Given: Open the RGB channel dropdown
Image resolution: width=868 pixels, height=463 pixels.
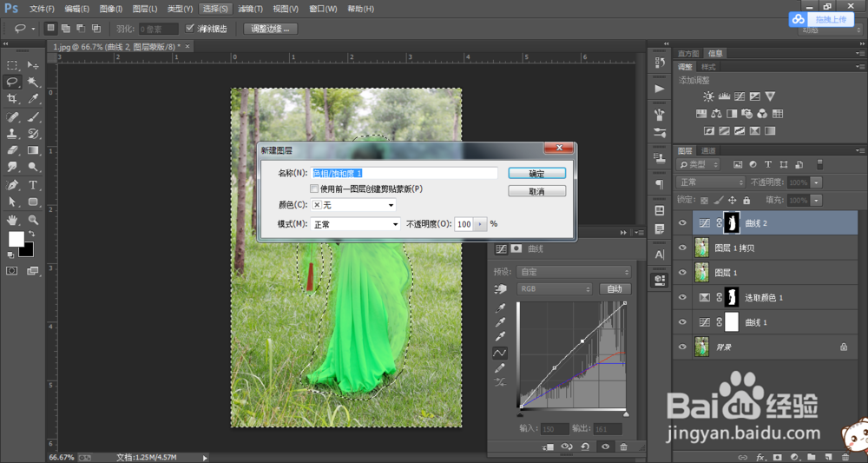Looking at the screenshot, I should point(554,288).
